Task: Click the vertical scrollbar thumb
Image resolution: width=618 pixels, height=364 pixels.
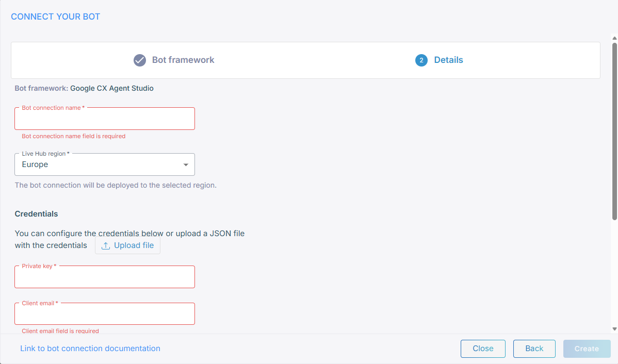Action: tap(614, 131)
